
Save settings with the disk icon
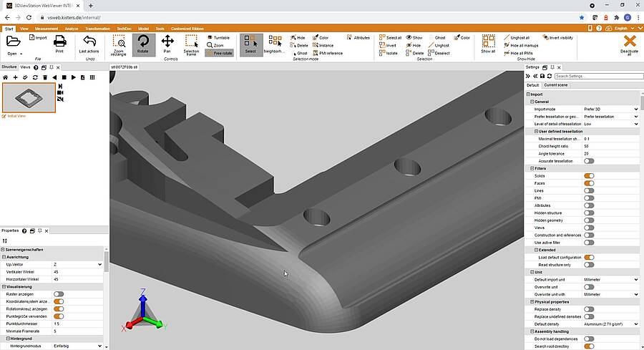[542, 76]
